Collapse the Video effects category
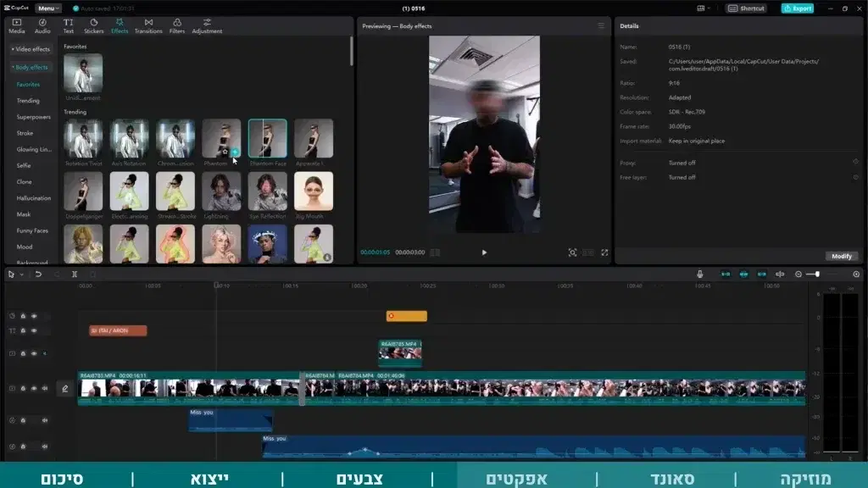 click(x=31, y=49)
